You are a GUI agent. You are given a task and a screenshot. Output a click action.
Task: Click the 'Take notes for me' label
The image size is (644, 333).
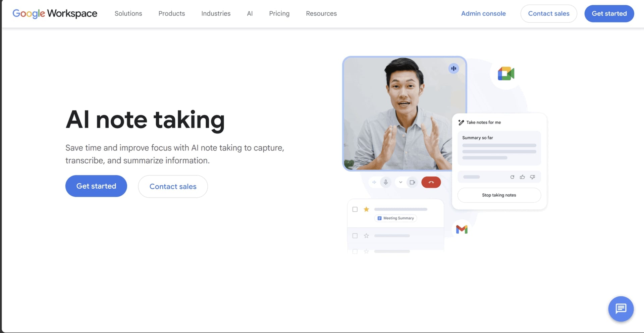click(483, 123)
